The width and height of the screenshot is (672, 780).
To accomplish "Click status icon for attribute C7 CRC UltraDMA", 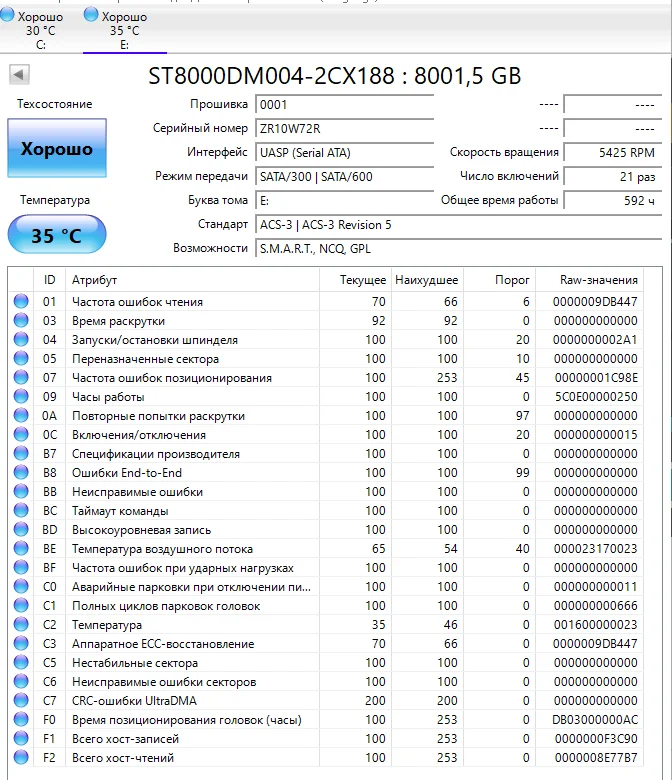I will pyautogui.click(x=21, y=700).
